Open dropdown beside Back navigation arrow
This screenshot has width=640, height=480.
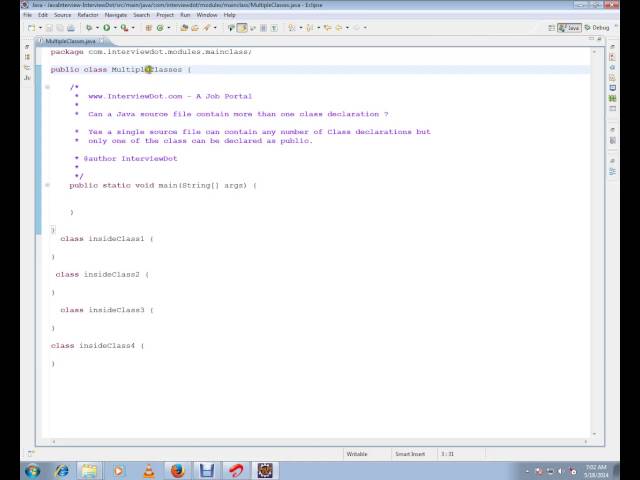click(347, 28)
